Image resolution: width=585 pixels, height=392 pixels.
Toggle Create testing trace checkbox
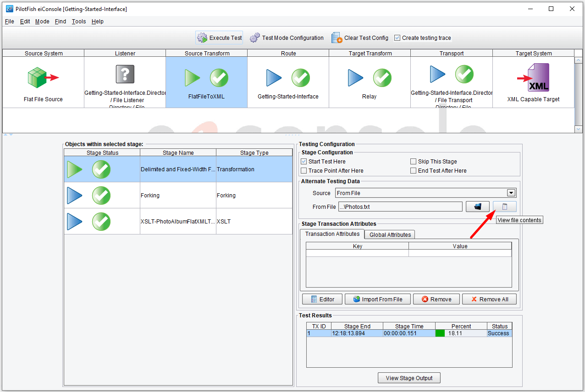click(397, 38)
